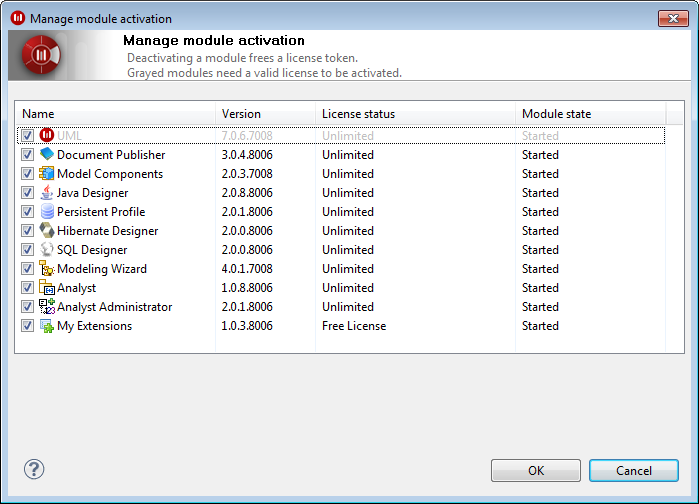Click version 3.0.4.8006 cell
699x504 pixels.
[x=247, y=155]
